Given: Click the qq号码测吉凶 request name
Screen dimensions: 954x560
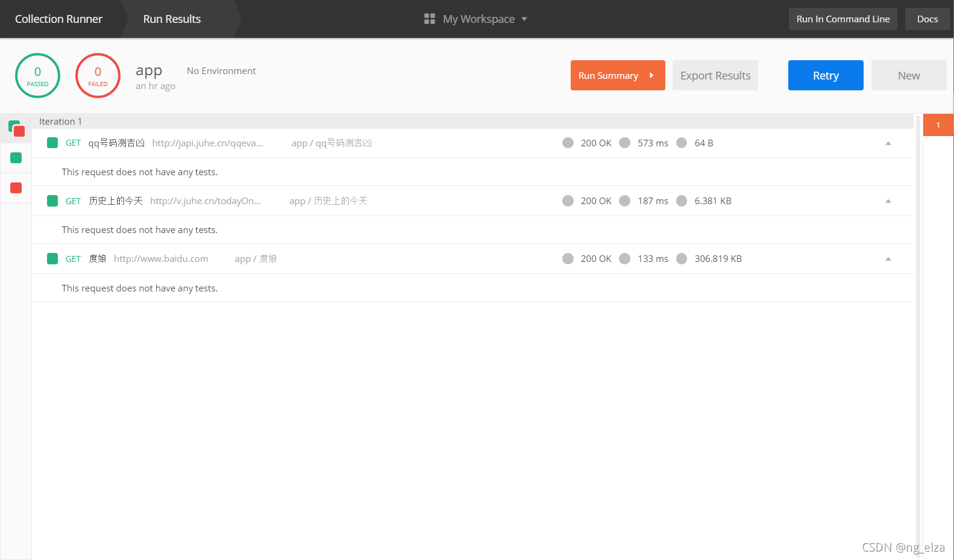Looking at the screenshot, I should point(116,143).
